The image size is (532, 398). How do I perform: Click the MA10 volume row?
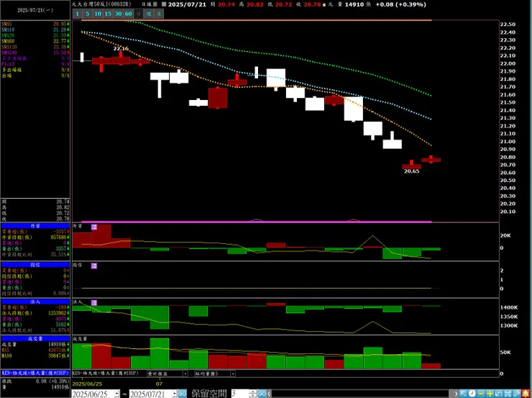(x=35, y=356)
